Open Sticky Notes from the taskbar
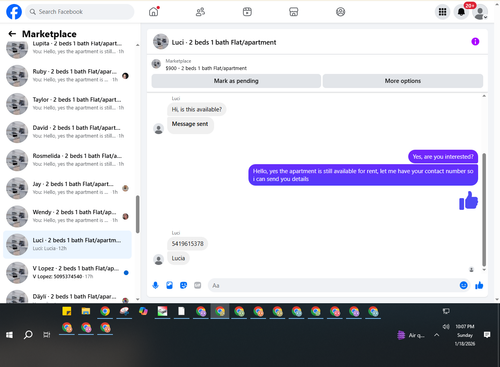500x367 pixels. coord(67,311)
